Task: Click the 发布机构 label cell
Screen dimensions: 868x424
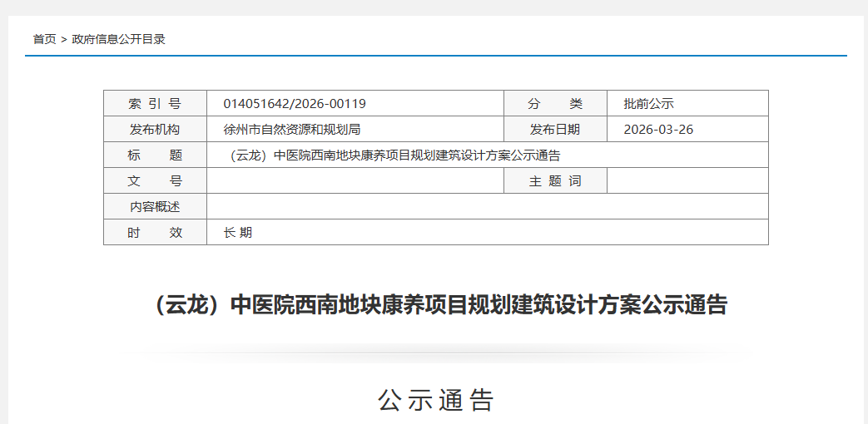Action: 155,130
